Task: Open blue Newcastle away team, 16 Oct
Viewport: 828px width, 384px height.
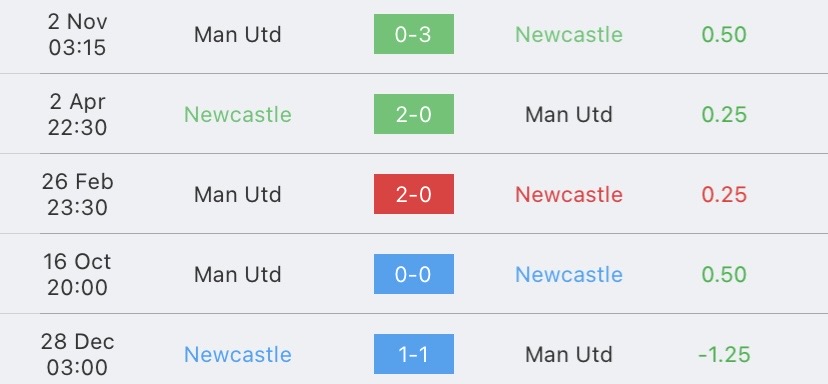Action: 569,275
